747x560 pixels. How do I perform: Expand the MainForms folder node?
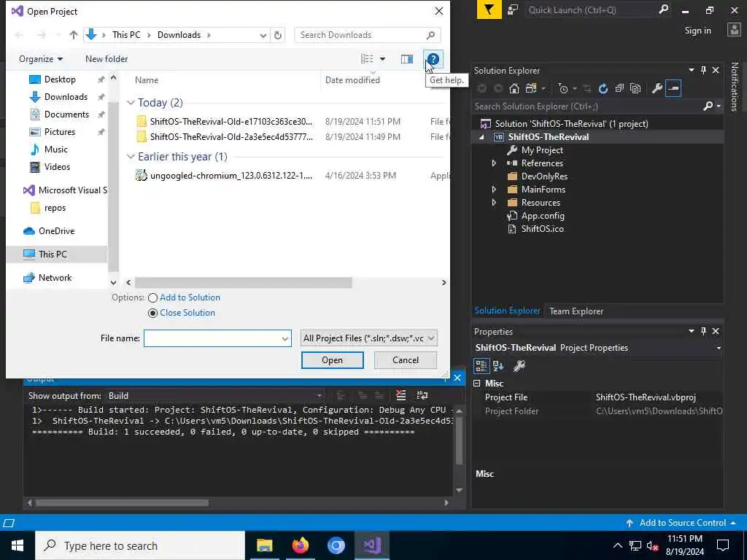click(494, 190)
